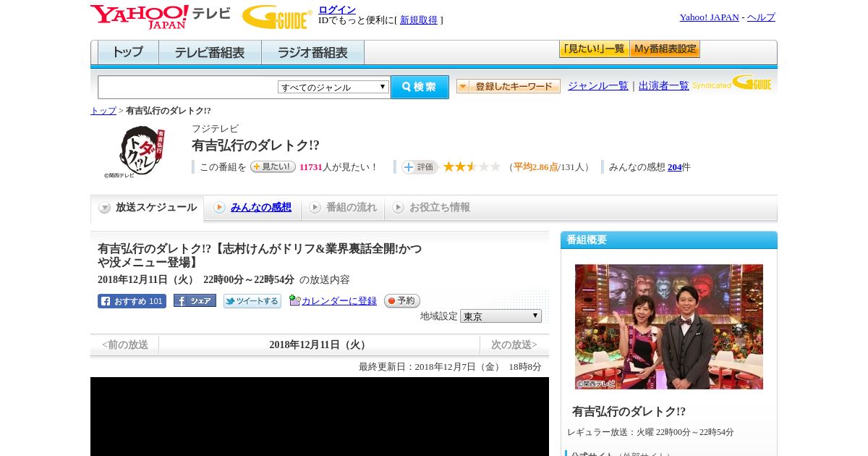Click the 新規取得 link
The width and height of the screenshot is (868, 456).
[x=419, y=20]
